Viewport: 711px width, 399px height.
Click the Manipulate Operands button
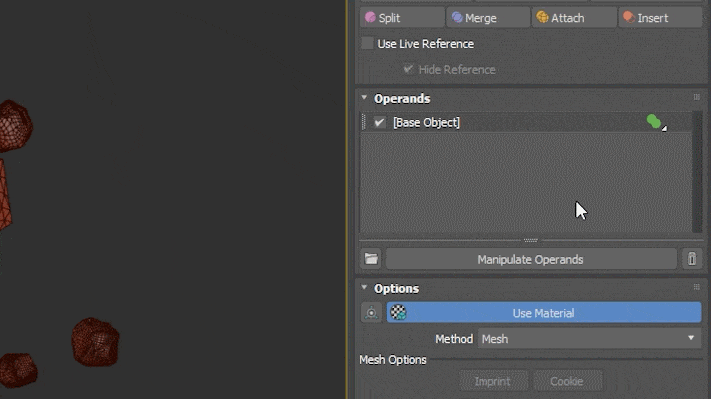tap(531, 259)
